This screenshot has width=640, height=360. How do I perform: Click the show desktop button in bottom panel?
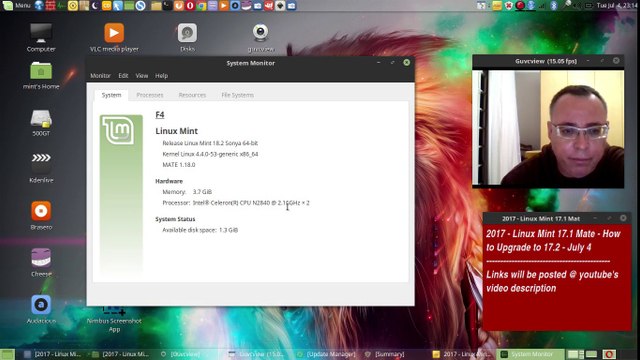tap(7, 354)
